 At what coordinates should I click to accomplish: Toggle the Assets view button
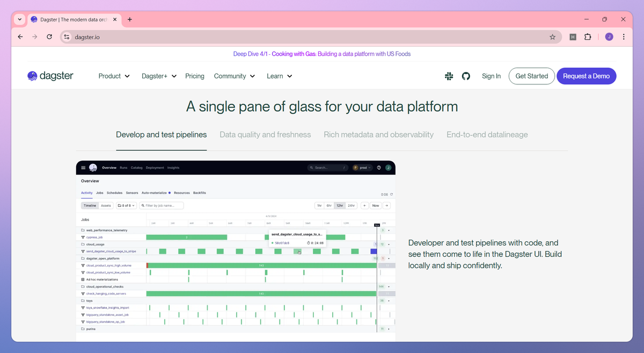click(x=106, y=205)
